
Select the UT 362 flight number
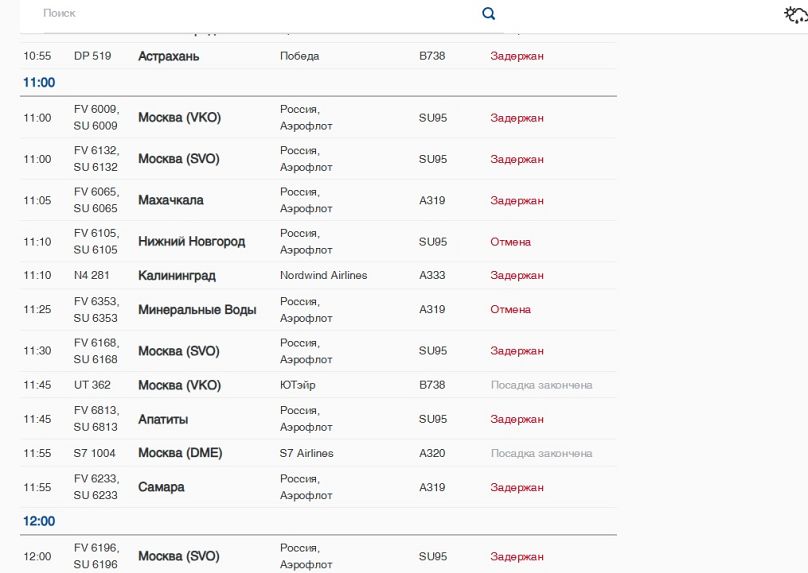[x=92, y=385]
